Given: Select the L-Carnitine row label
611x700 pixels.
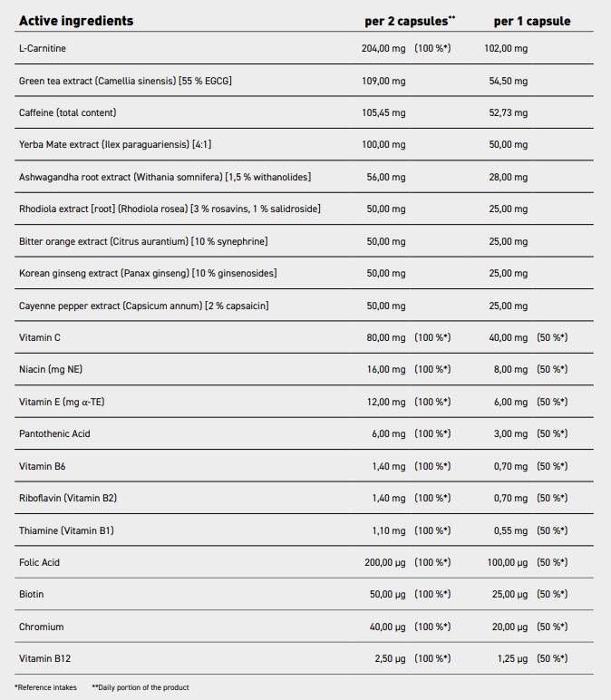Looking at the screenshot, I should click(42, 48).
